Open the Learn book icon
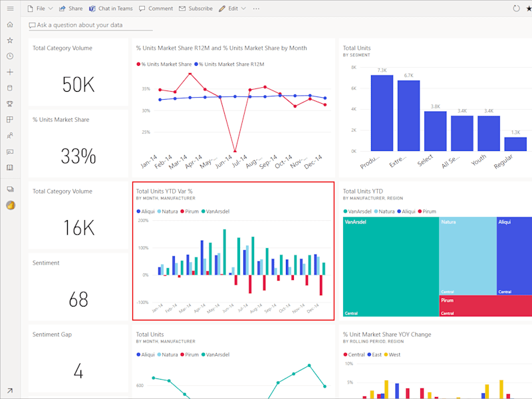 point(10,168)
